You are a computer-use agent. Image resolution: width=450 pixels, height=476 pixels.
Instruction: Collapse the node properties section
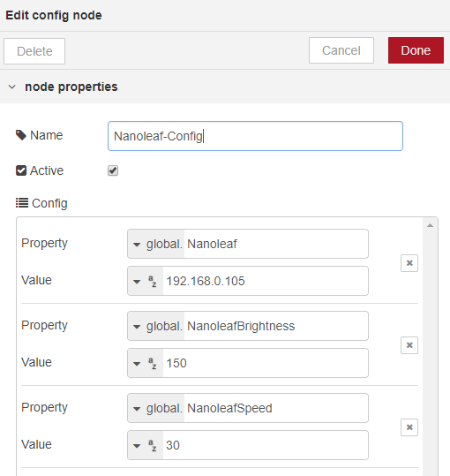pos(12,87)
